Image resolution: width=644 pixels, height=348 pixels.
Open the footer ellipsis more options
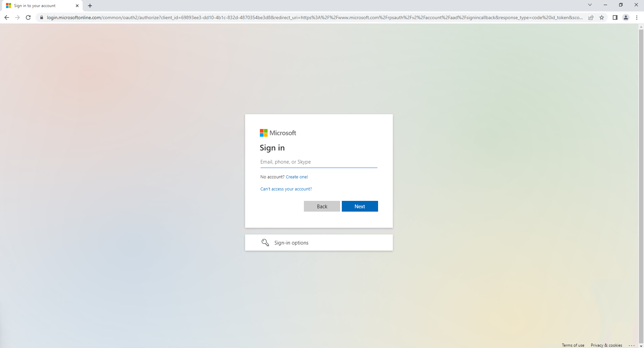[632, 345]
